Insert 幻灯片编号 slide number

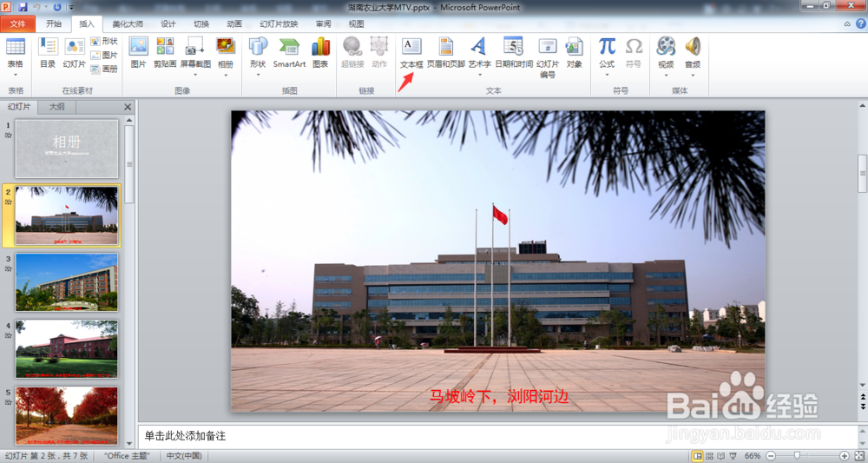(548, 56)
